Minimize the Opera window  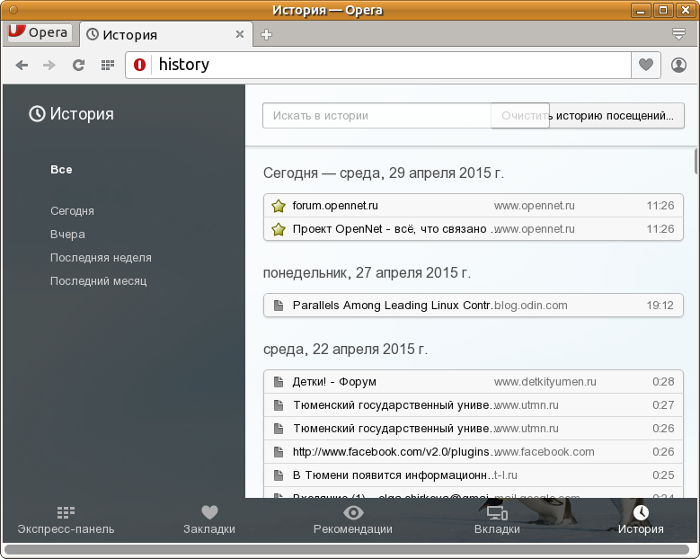click(x=641, y=10)
